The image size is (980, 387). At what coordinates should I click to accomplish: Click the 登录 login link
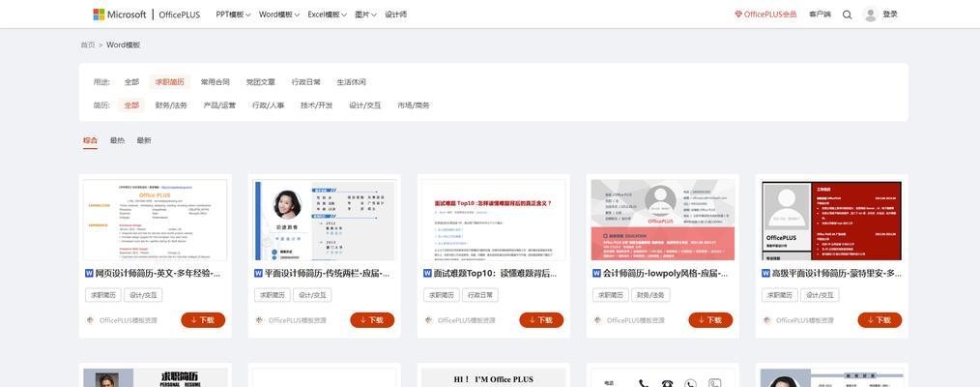tap(890, 15)
